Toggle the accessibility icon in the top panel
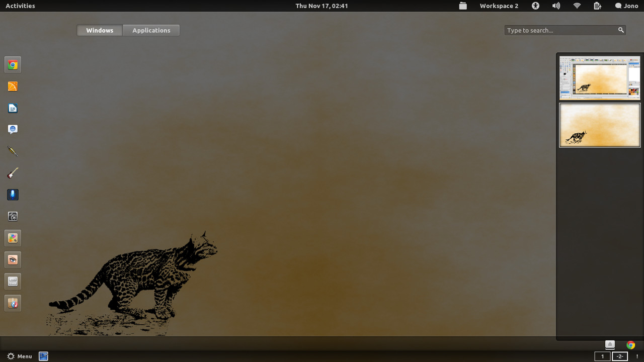This screenshot has width=644, height=362. [x=535, y=6]
